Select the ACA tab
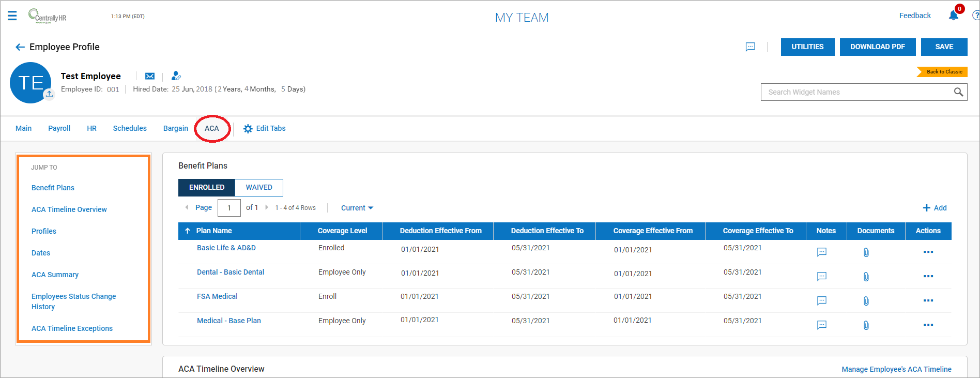Image resolution: width=980 pixels, height=378 pixels. (x=212, y=128)
